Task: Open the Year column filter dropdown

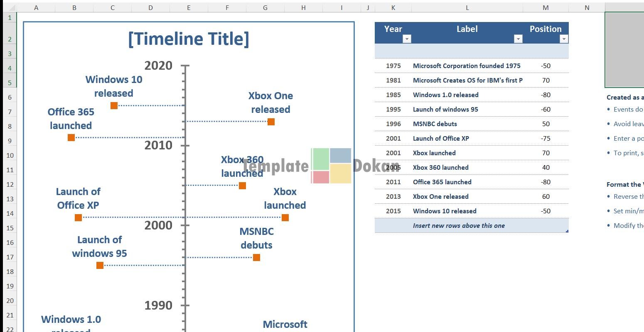Action: [x=407, y=39]
